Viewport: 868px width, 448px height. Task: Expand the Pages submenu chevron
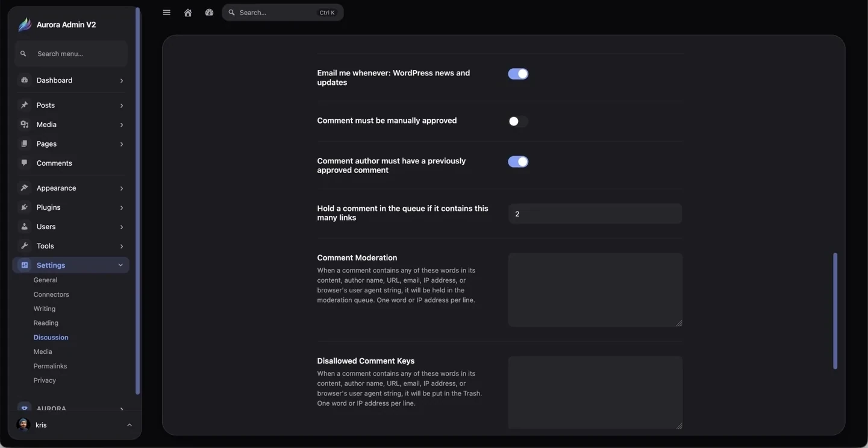pos(122,144)
